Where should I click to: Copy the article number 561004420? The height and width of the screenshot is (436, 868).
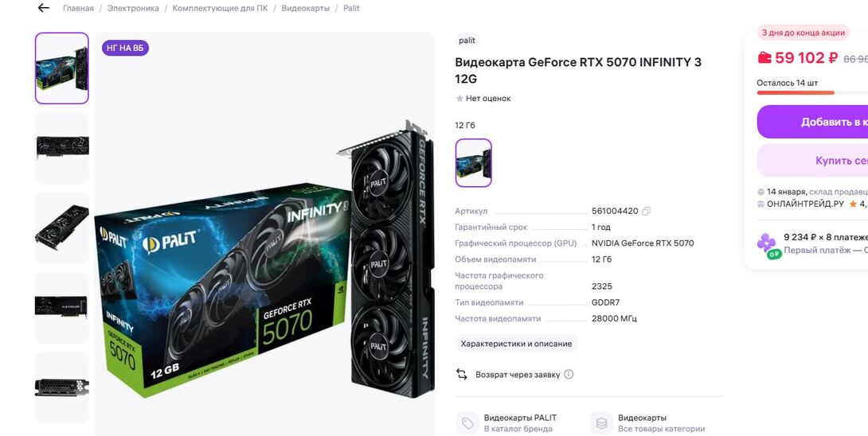pyautogui.click(x=646, y=211)
